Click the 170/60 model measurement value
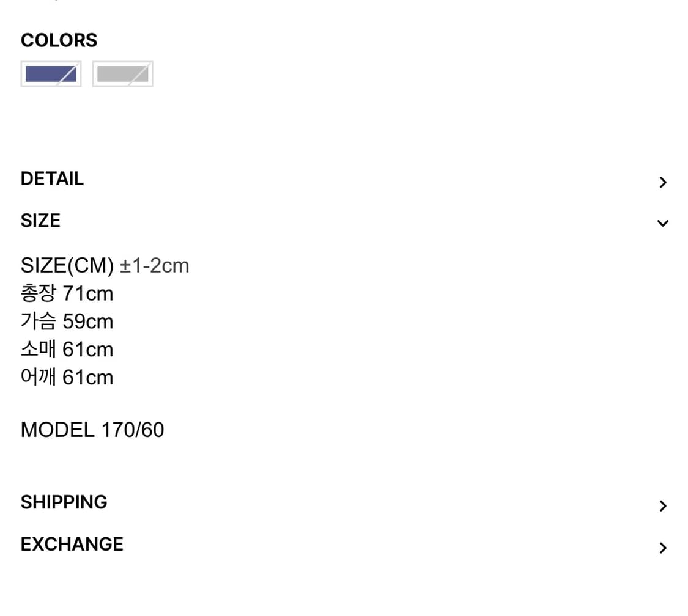 (x=133, y=430)
